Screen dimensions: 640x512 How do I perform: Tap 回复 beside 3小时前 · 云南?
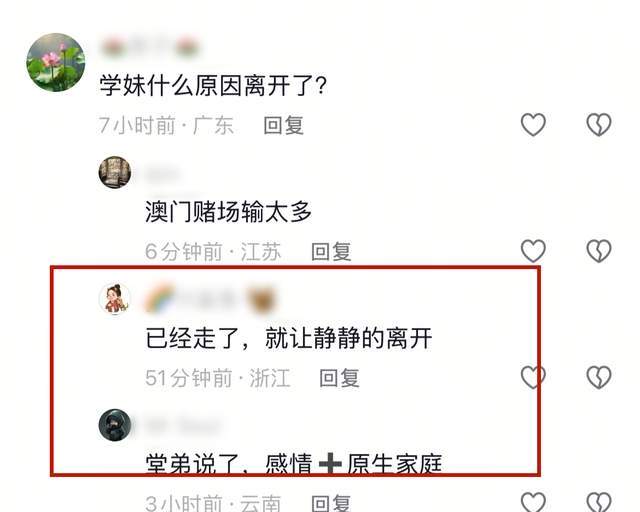click(x=331, y=503)
